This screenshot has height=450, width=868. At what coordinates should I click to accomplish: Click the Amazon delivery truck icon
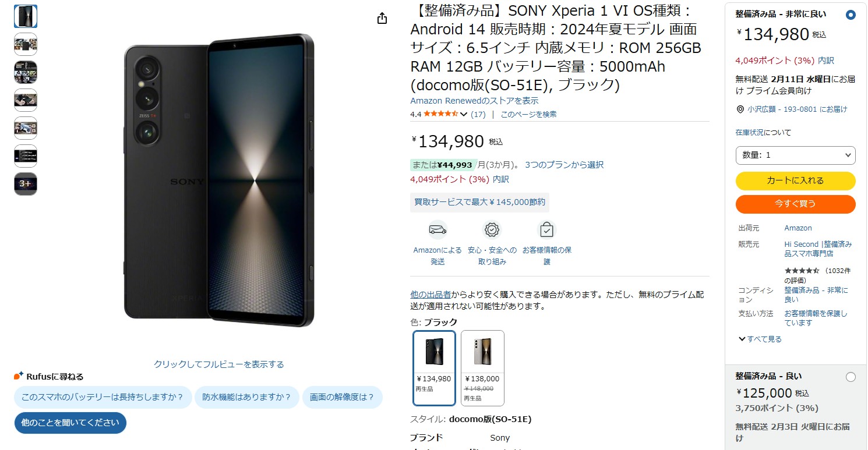(x=437, y=229)
